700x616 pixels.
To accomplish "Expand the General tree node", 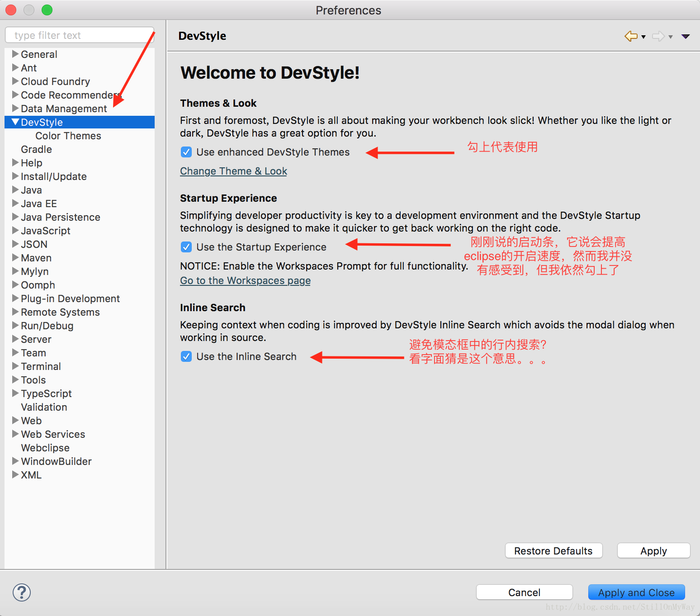I will click(15, 54).
